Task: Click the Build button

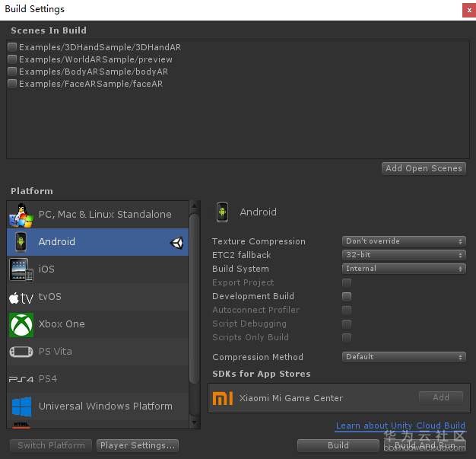Action: click(338, 445)
